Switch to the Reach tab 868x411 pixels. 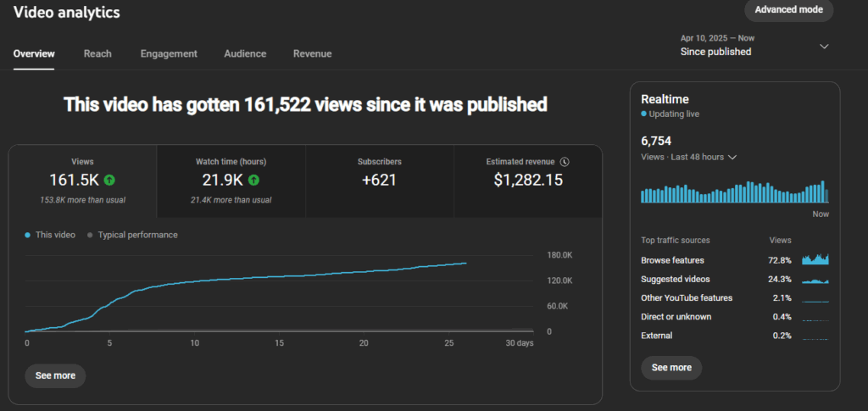tap(97, 54)
